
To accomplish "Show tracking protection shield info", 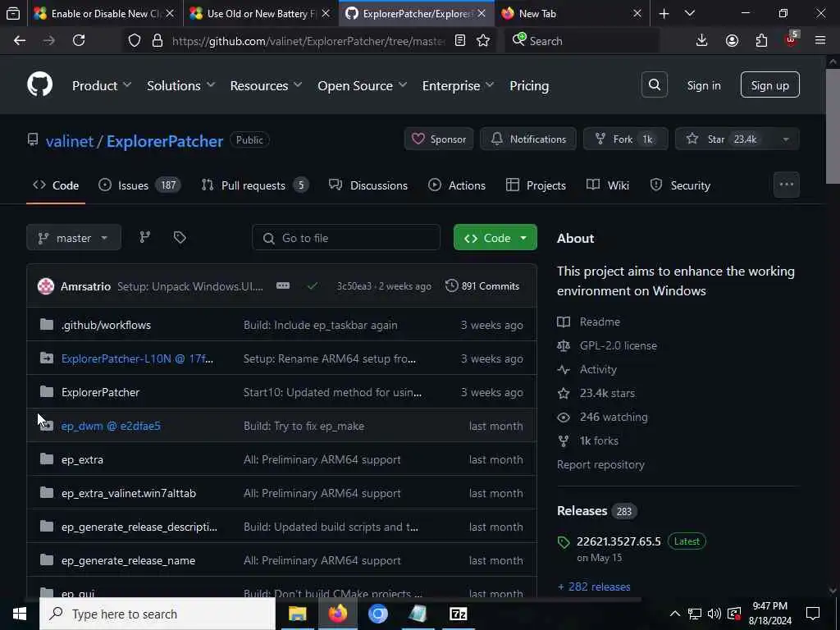I will (135, 41).
